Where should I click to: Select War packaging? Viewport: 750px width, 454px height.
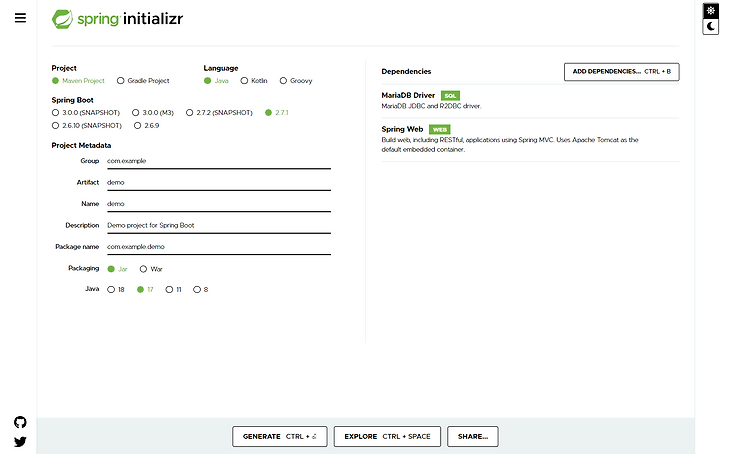pyautogui.click(x=151, y=269)
